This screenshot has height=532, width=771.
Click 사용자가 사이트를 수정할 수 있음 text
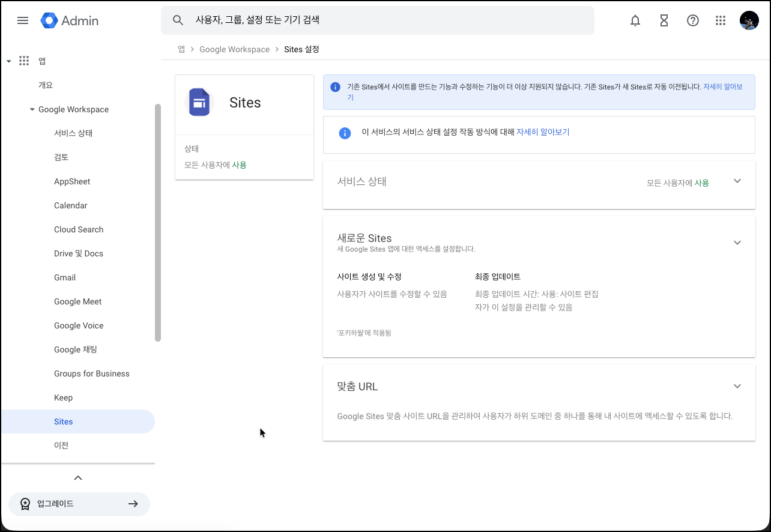392,294
